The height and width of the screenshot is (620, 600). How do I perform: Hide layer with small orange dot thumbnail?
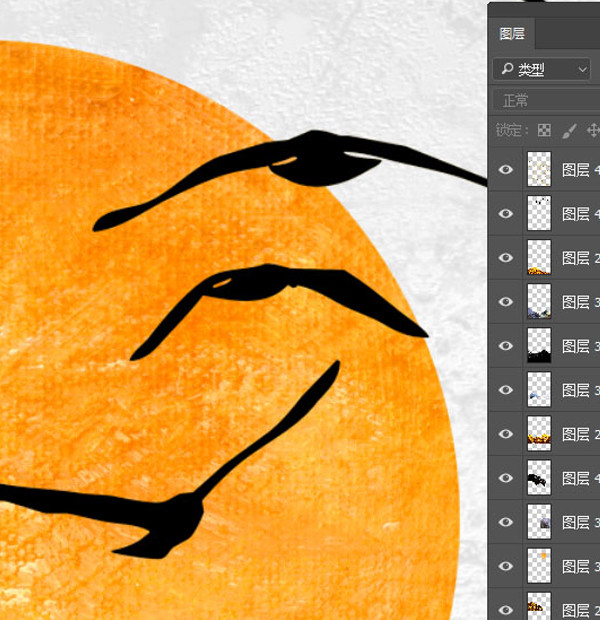[x=505, y=566]
